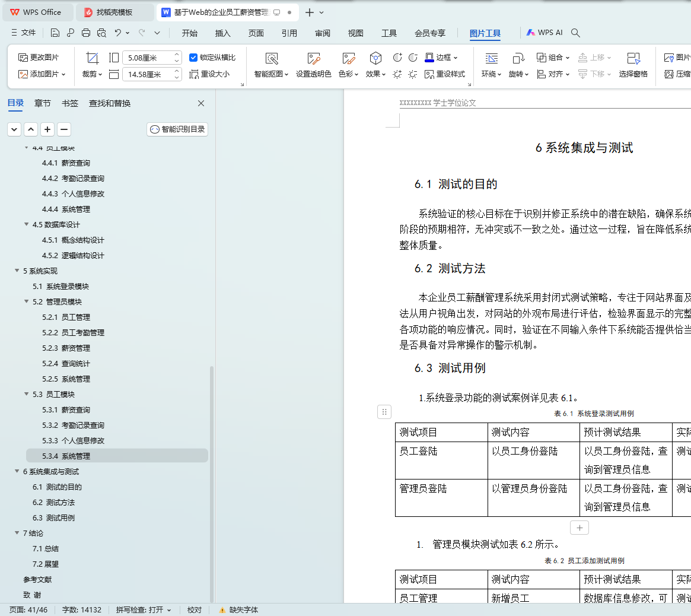
Task: Open the Color (色彩) adjustment tool
Action: pos(348,65)
